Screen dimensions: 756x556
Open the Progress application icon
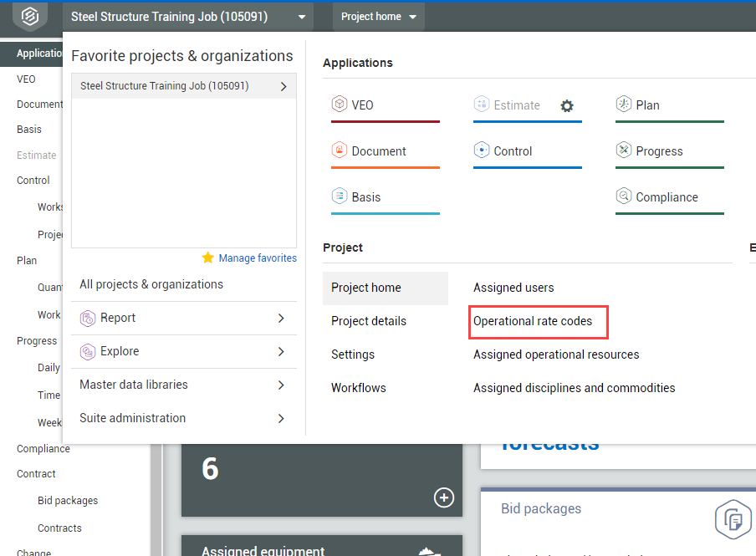click(624, 150)
